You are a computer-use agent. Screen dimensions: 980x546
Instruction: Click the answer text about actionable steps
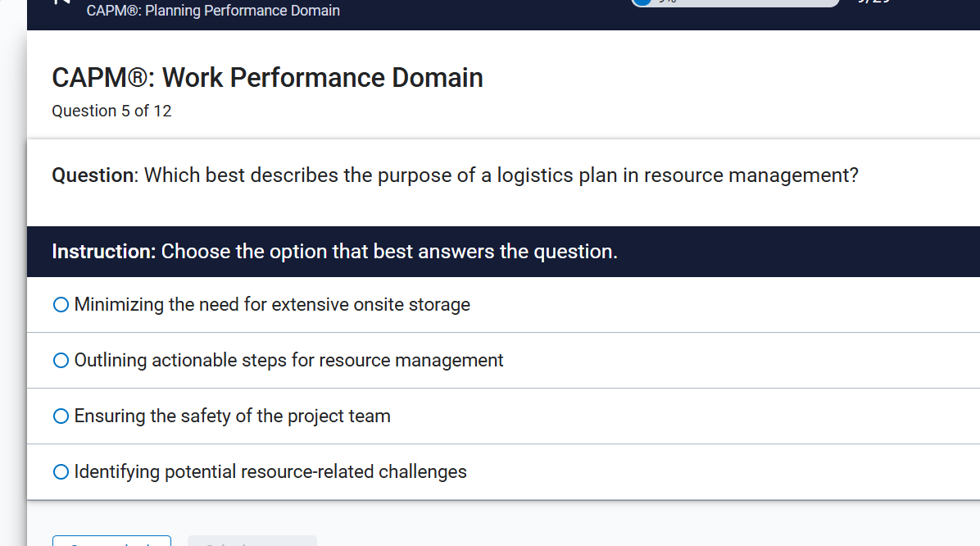pos(288,360)
